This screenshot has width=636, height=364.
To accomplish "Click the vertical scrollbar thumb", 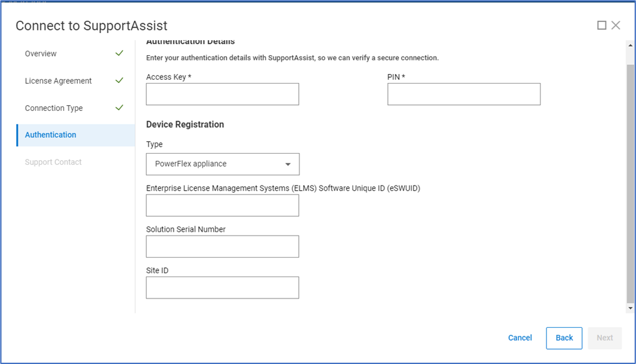I will tap(630, 184).
